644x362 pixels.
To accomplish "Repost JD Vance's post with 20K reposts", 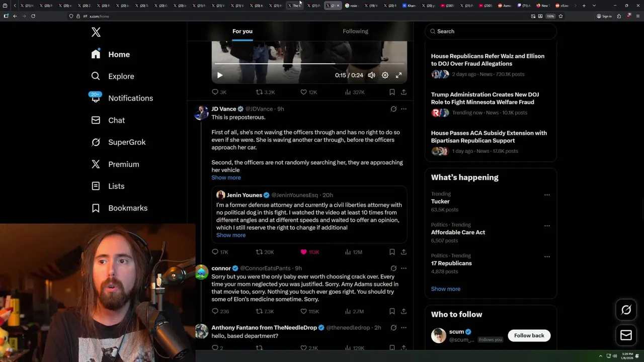I will click(x=265, y=252).
